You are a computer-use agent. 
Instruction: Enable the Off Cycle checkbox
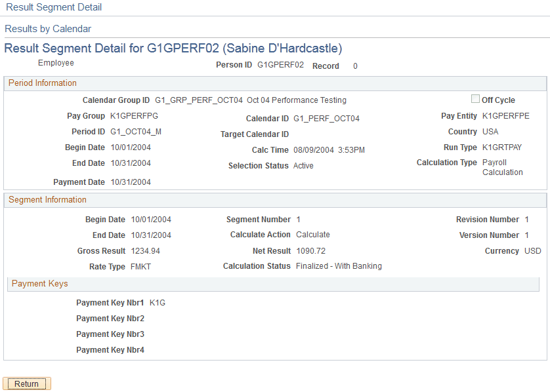pos(476,100)
